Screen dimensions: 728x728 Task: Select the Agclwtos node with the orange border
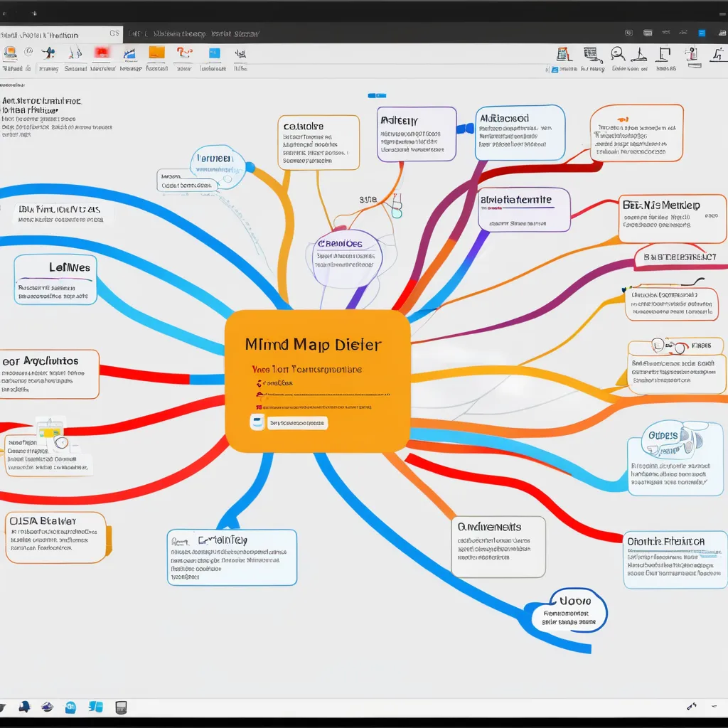[50, 374]
